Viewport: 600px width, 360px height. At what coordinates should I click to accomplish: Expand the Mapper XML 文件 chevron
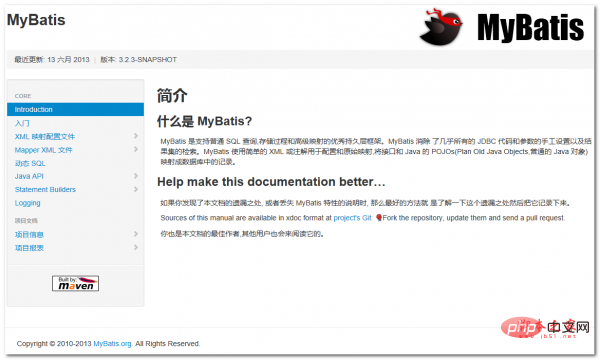(136, 149)
